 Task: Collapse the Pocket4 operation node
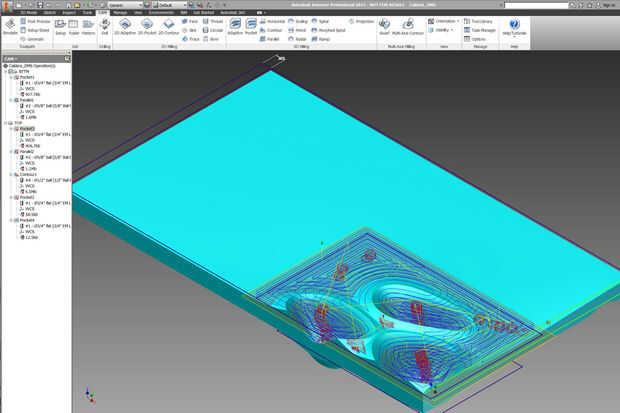pyautogui.click(x=11, y=220)
